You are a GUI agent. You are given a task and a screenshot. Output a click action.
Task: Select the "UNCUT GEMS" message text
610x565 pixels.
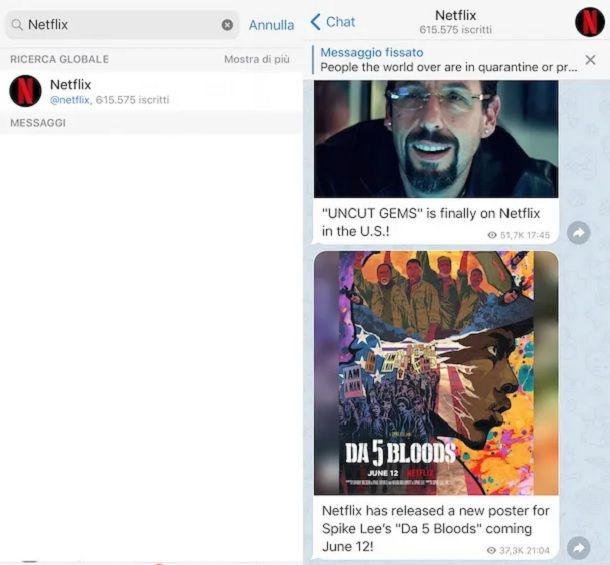[431, 222]
